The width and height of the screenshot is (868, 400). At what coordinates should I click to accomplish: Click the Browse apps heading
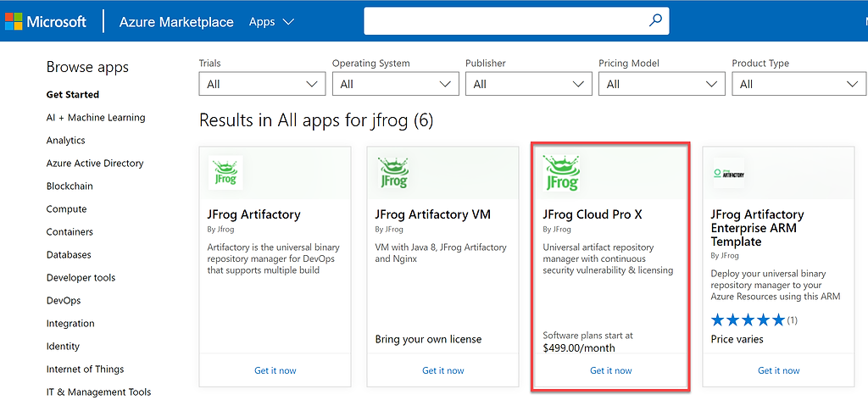(87, 67)
